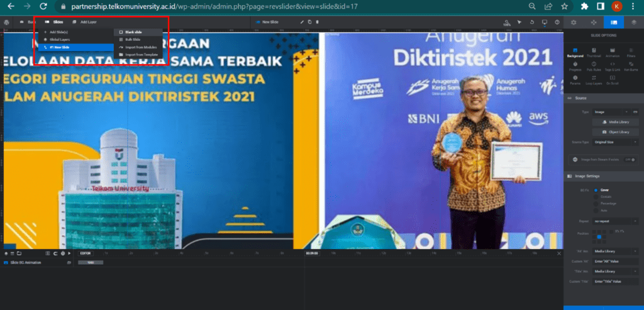Close timeline panel with X

(x=558, y=253)
